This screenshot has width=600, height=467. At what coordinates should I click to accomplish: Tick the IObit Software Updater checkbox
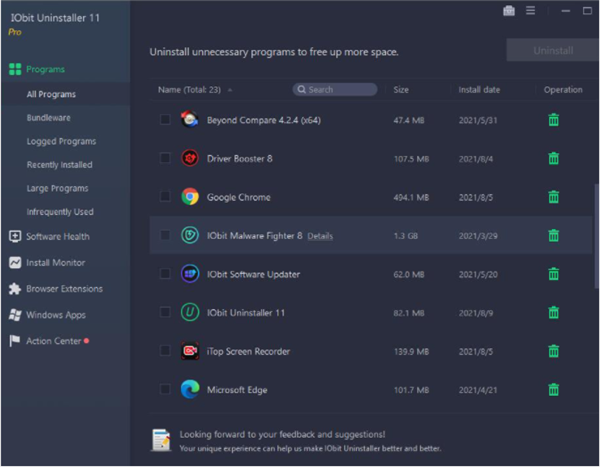(165, 274)
